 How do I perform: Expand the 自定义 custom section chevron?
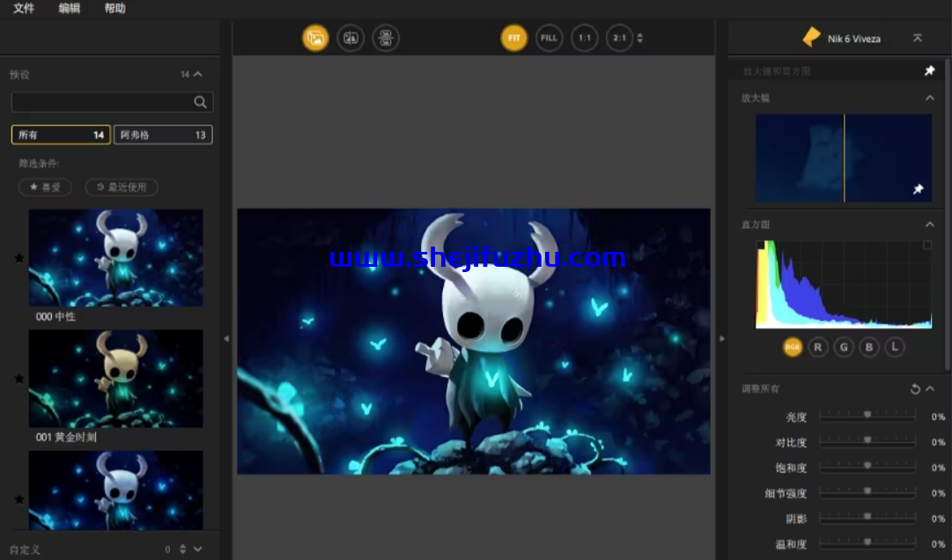(x=198, y=549)
